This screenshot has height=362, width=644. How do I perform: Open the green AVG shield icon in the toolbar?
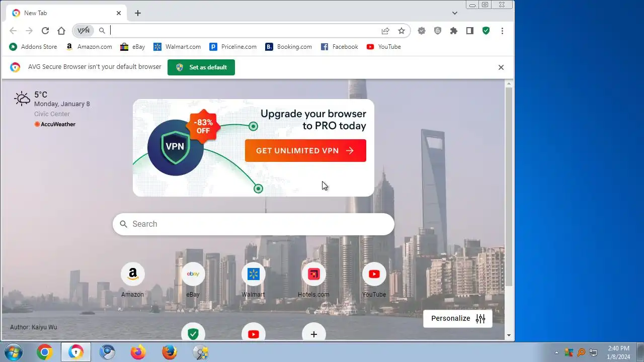(486, 31)
